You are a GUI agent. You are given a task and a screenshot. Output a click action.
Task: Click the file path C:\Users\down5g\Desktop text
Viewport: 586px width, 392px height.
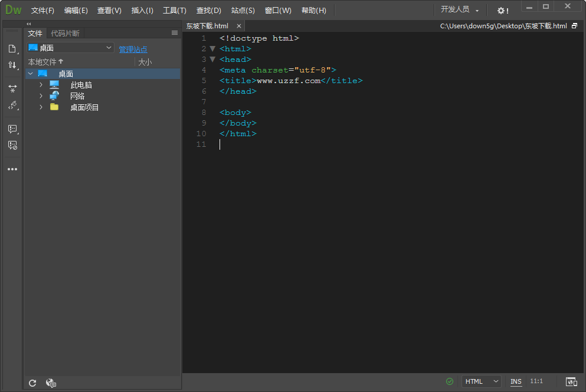503,26
